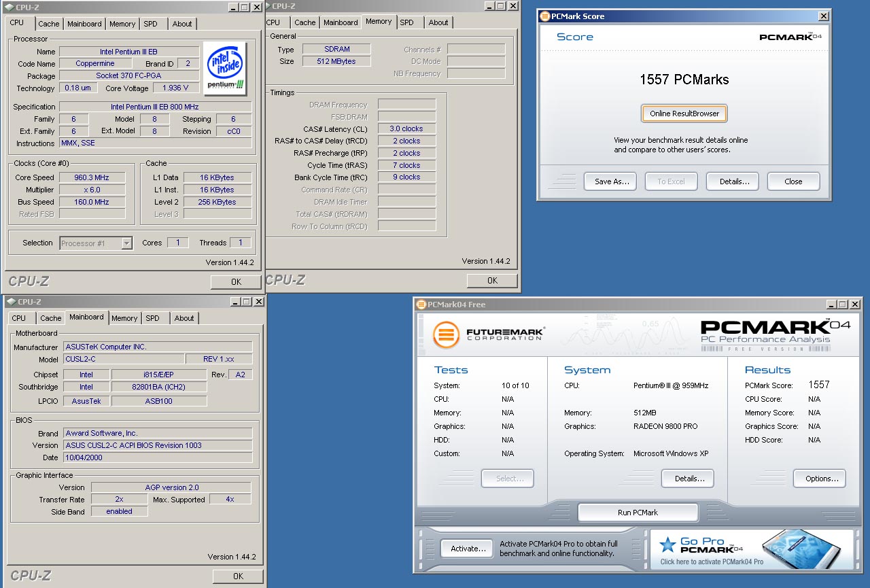
Task: Click the Pentium III @ 959MHz text
Action: coord(671,386)
